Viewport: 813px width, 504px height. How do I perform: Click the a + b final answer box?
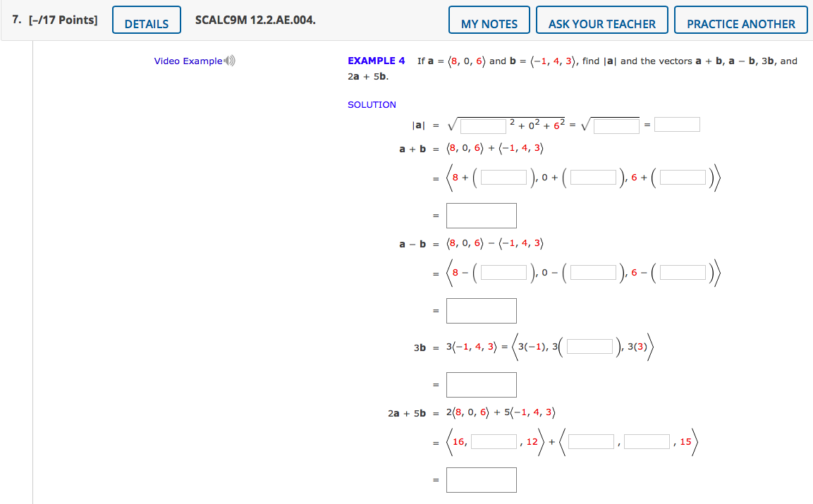pyautogui.click(x=480, y=215)
